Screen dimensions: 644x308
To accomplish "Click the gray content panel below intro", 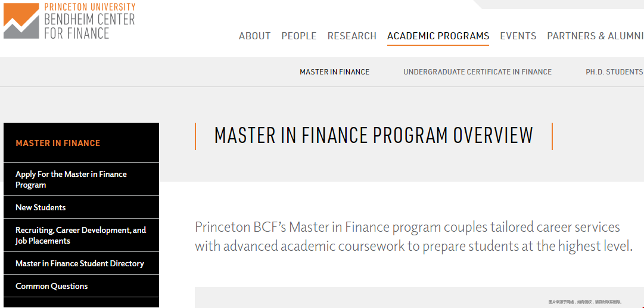I will (419, 298).
